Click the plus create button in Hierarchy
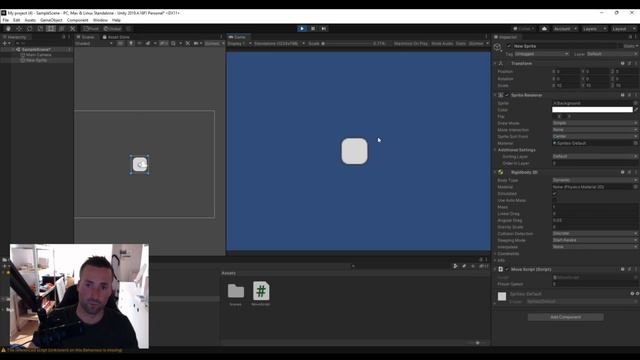Screen dimensions: 640x360 5,43
